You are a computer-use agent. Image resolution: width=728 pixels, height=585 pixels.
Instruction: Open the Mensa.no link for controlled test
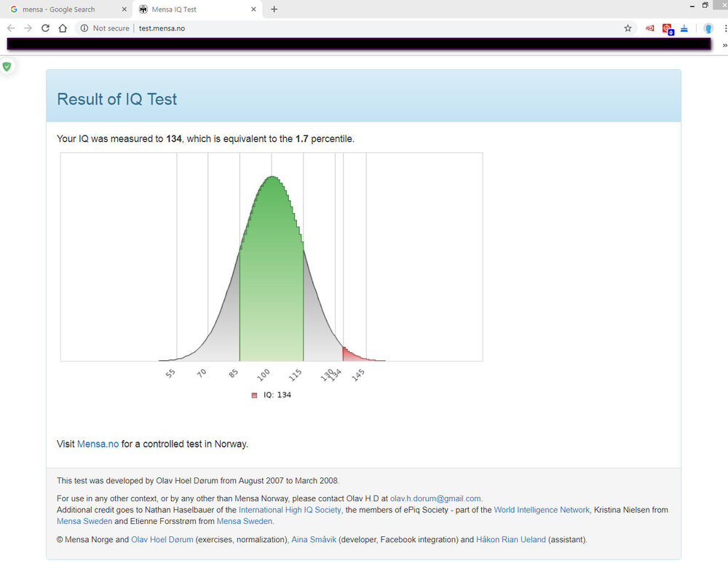click(98, 444)
